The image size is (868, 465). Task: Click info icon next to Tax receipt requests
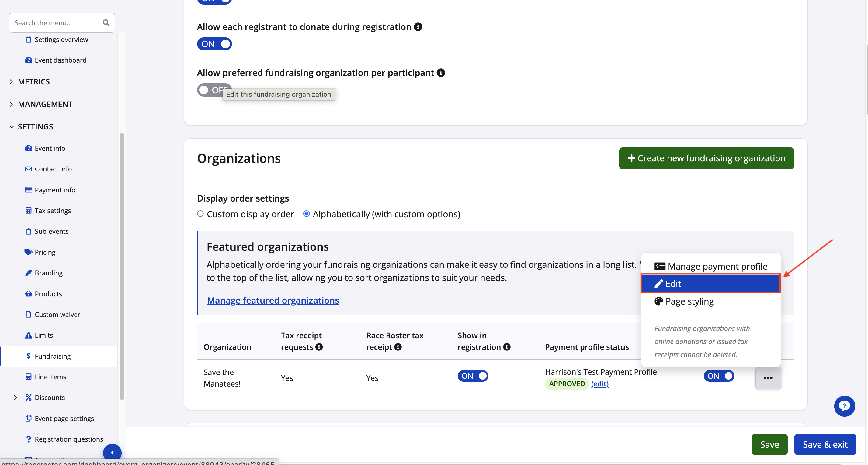(319, 347)
